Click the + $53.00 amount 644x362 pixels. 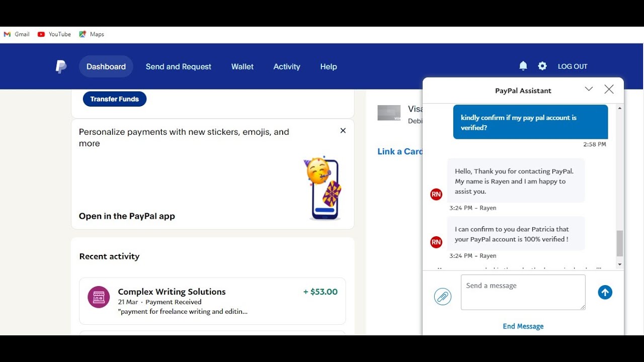click(x=320, y=292)
